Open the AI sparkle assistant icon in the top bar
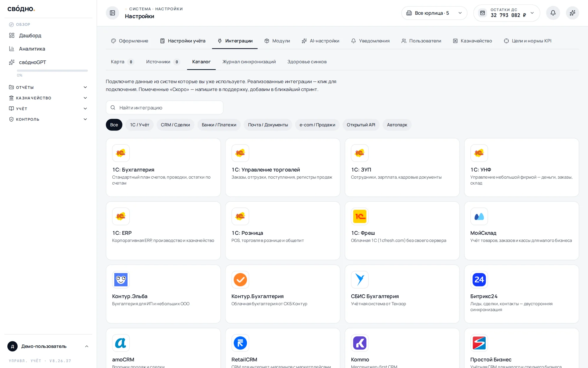 tap(572, 13)
